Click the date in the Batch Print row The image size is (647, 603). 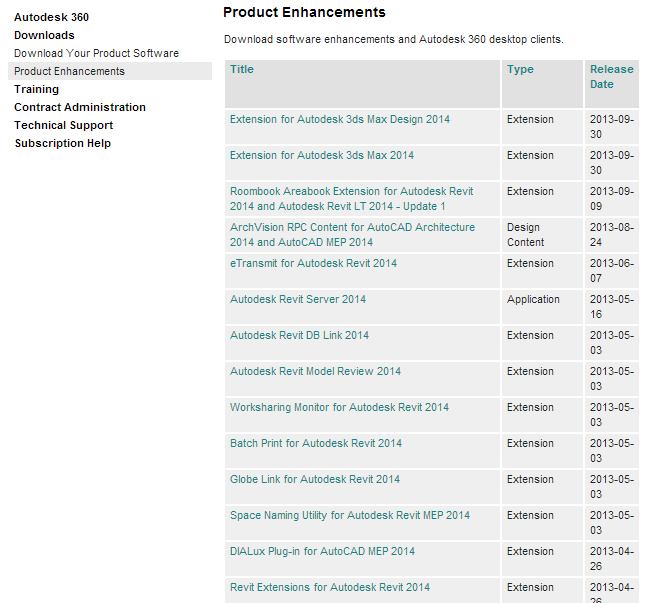pos(612,451)
